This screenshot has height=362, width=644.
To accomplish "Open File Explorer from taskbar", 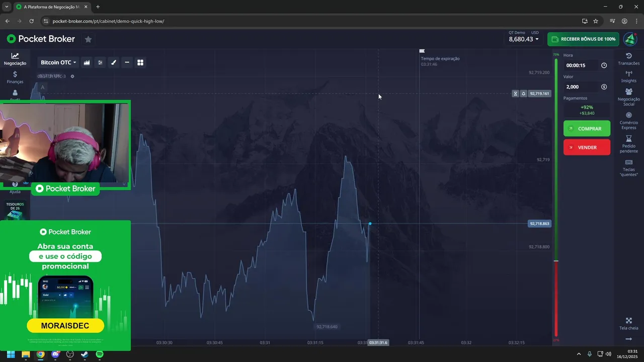I will (x=26, y=354).
